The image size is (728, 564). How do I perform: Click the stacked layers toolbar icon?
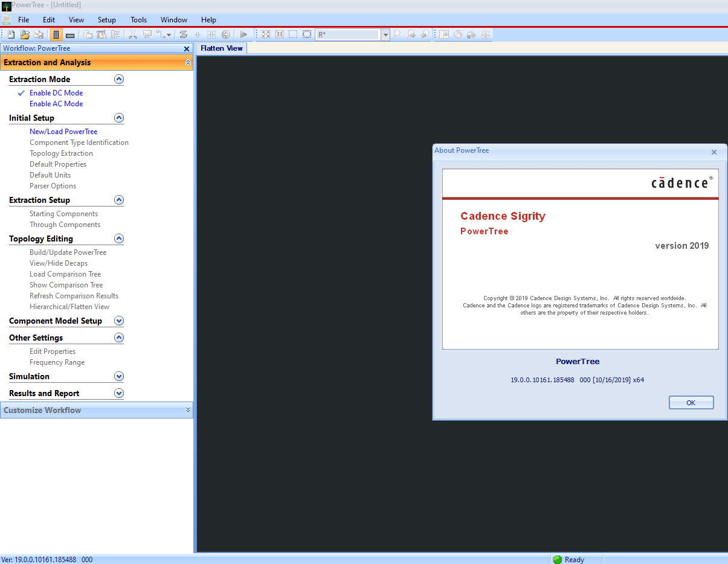[x=183, y=34]
